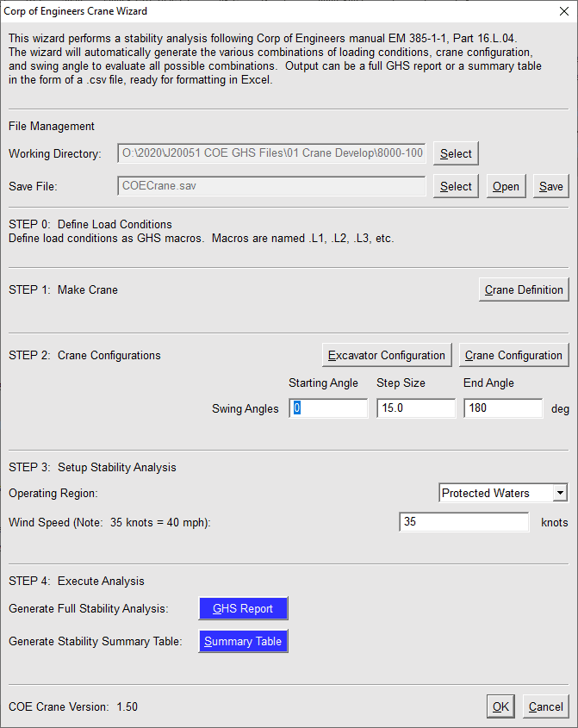578x728 pixels.
Task: Cancel the crane wizard dialog
Action: tap(545, 706)
